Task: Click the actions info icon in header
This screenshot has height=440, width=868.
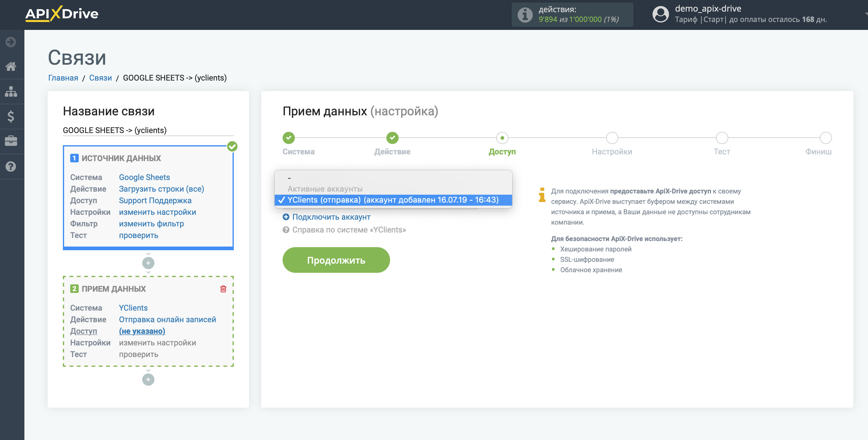Action: pyautogui.click(x=525, y=14)
